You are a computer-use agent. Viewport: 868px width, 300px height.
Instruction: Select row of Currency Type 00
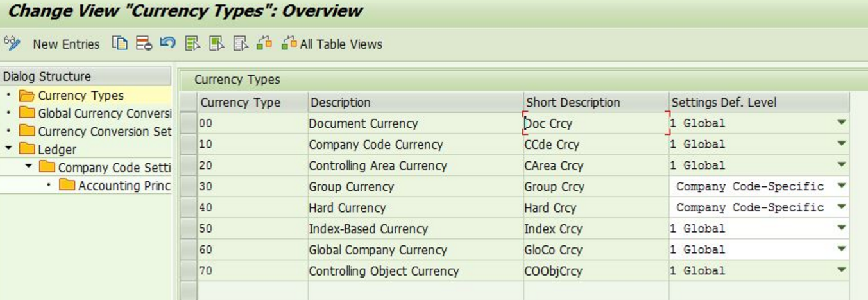click(188, 123)
